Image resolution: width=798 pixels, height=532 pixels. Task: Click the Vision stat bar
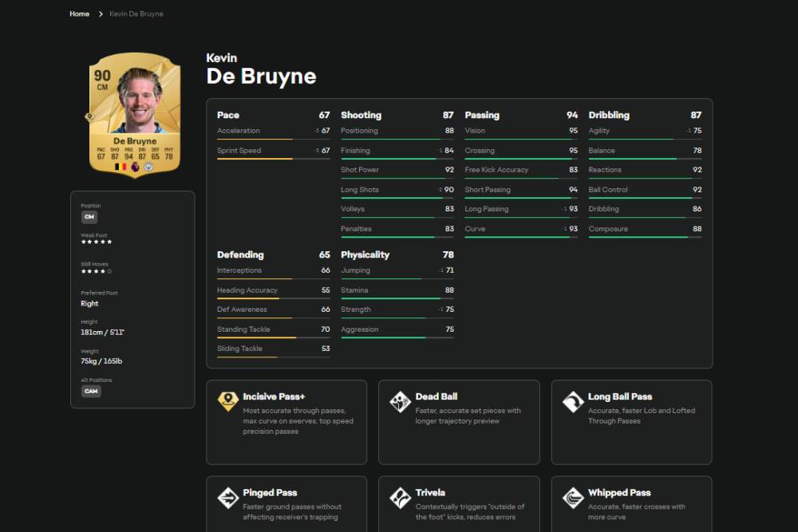(x=521, y=139)
